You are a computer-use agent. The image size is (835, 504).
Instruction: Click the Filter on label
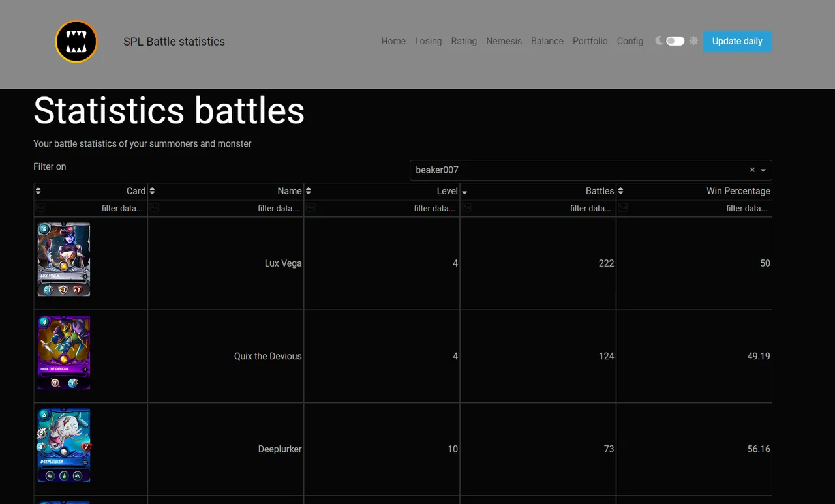[x=50, y=166]
